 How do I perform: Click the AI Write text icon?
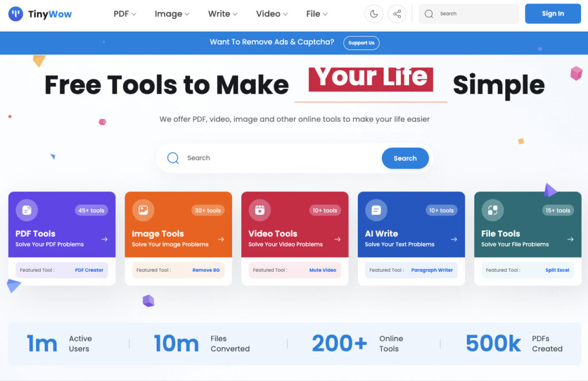pos(376,210)
